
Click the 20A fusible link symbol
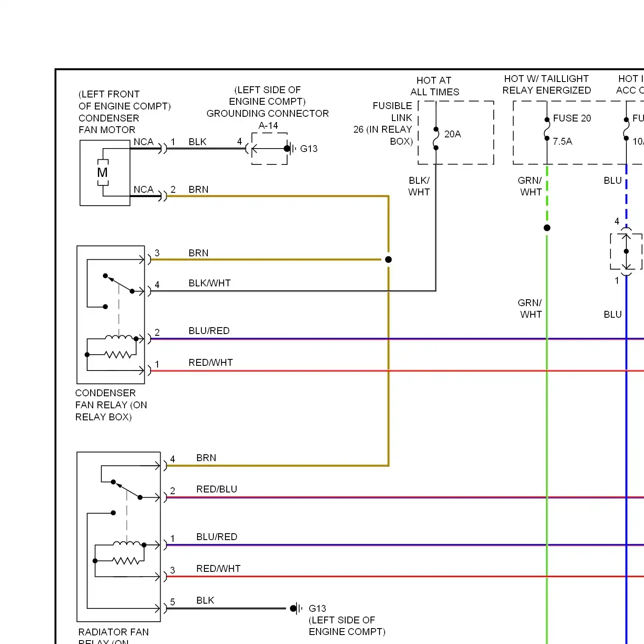[436, 138]
